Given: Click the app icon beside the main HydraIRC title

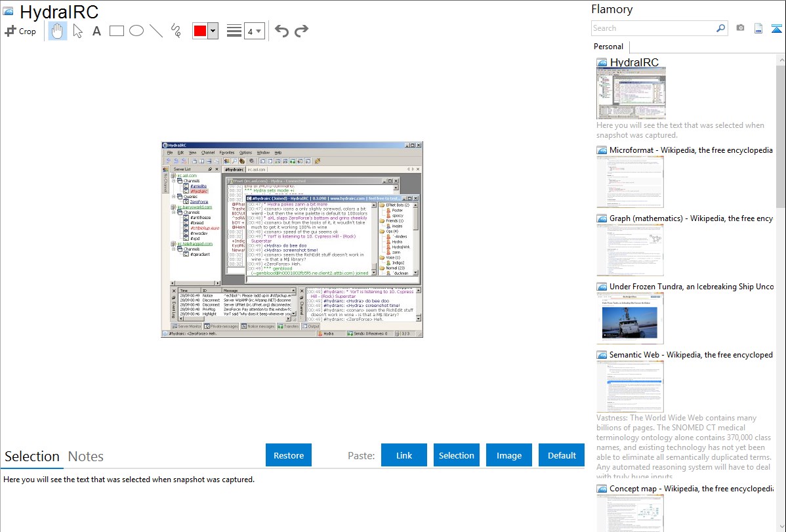Looking at the screenshot, I should [x=9, y=11].
